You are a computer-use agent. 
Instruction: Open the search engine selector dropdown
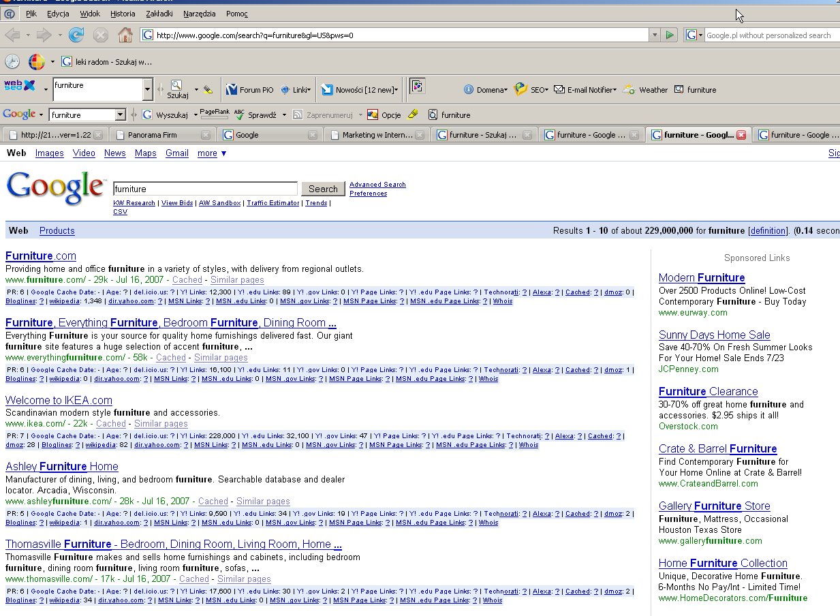click(x=694, y=35)
